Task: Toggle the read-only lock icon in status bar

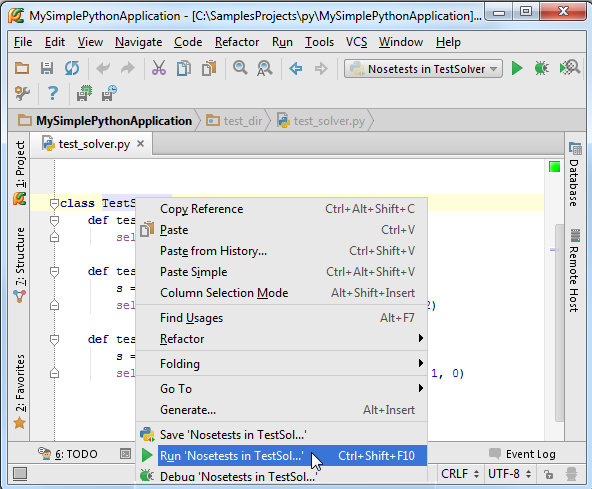Action: click(549, 474)
